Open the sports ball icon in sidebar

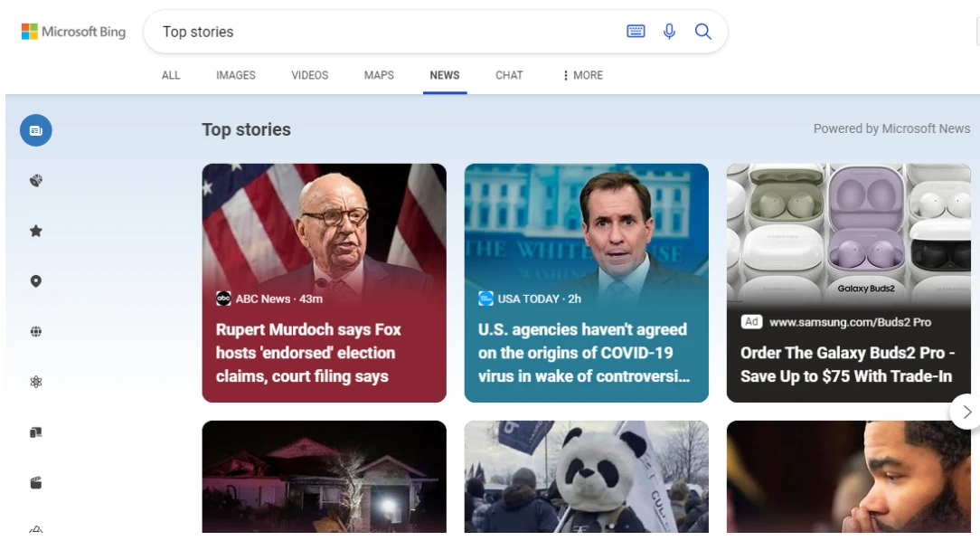36,181
